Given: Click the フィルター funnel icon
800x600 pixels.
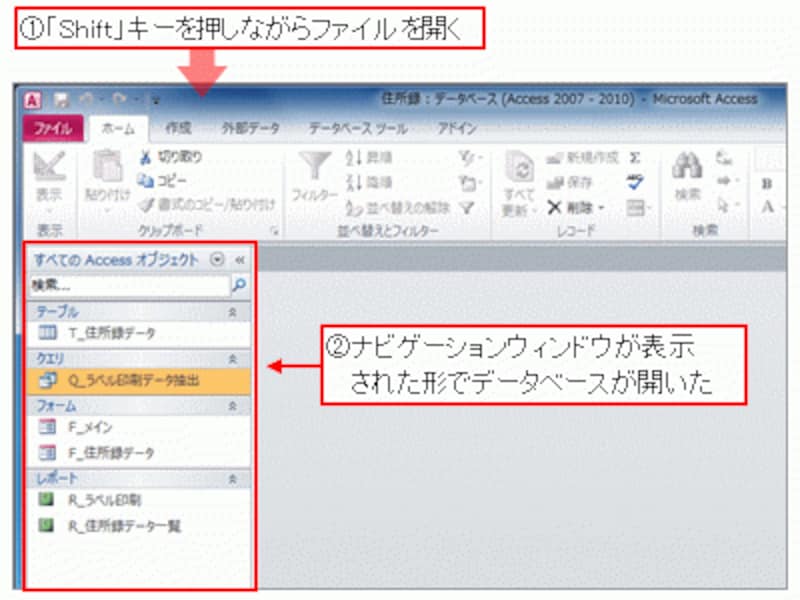Looking at the screenshot, I should pos(315,166).
